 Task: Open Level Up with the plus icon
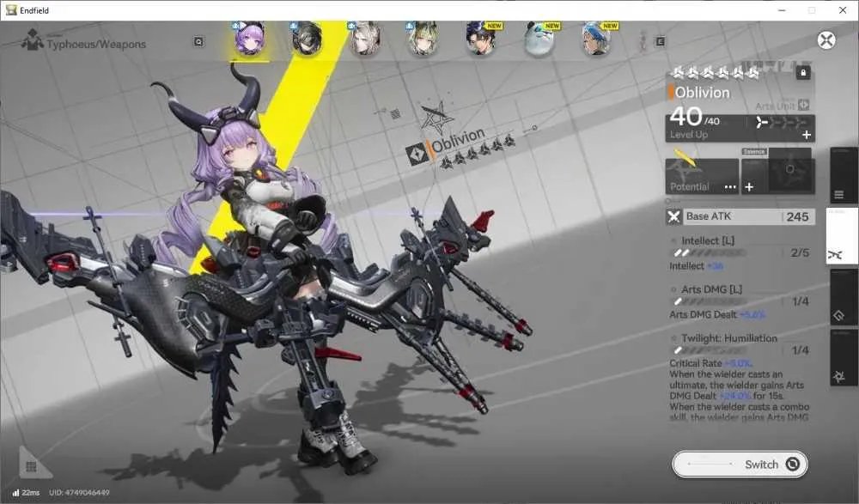(807, 135)
